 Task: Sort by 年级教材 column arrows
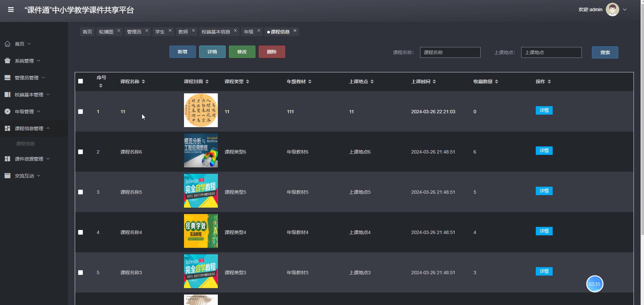click(x=310, y=81)
